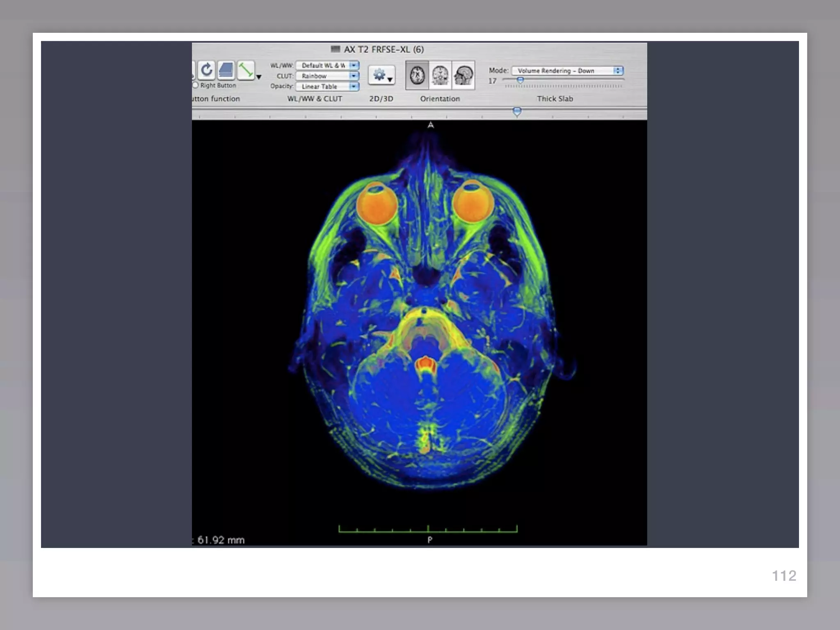The image size is (840, 630).
Task: Select the Right Button radio option
Action: (196, 85)
